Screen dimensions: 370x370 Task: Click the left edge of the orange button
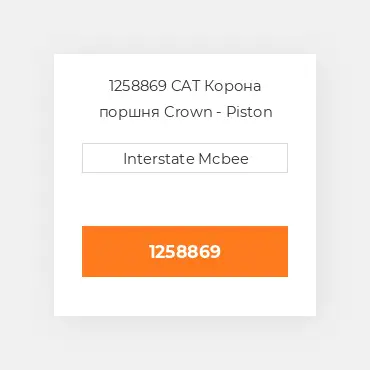click(x=87, y=251)
